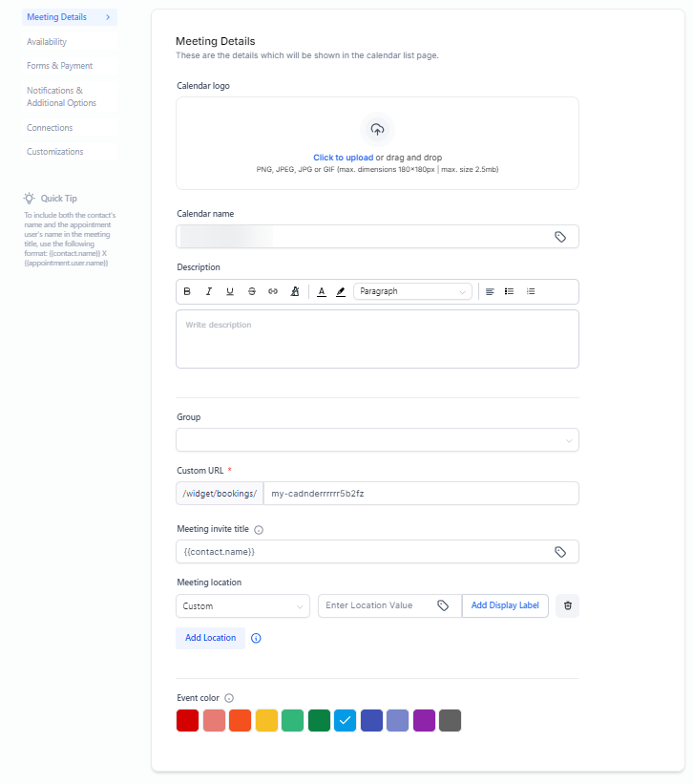Open the Paragraph style dropdown
This screenshot has height=784, width=693.
412,291
